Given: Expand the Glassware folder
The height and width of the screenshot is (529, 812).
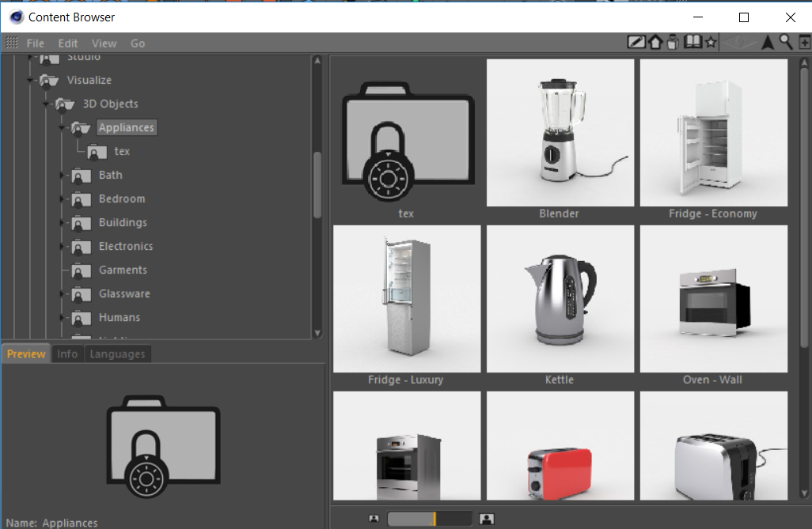Looking at the screenshot, I should point(63,294).
